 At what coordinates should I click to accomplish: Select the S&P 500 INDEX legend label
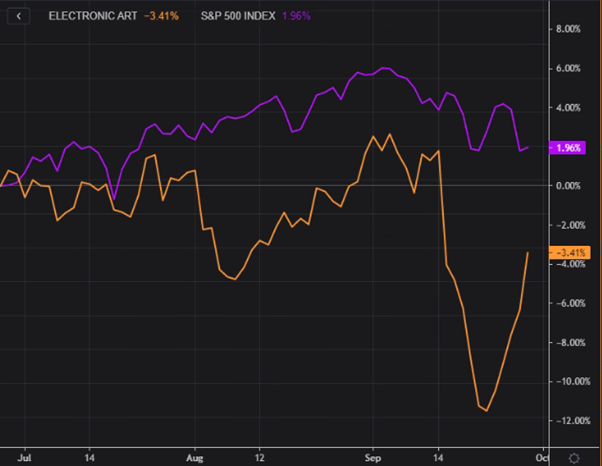tap(238, 16)
